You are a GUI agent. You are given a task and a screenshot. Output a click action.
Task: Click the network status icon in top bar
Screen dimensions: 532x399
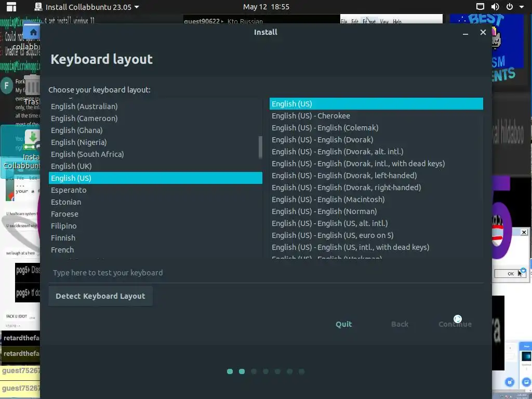coord(480,7)
